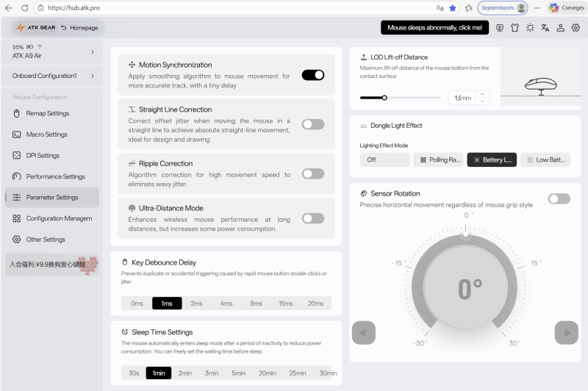588x391 pixels.
Task: Click the T-shirt skin theme icon
Action: [x=514, y=28]
